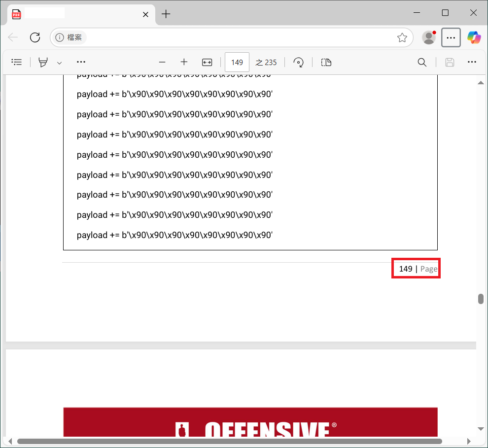
Task: Open browser Settings and more menu
Action: point(451,37)
